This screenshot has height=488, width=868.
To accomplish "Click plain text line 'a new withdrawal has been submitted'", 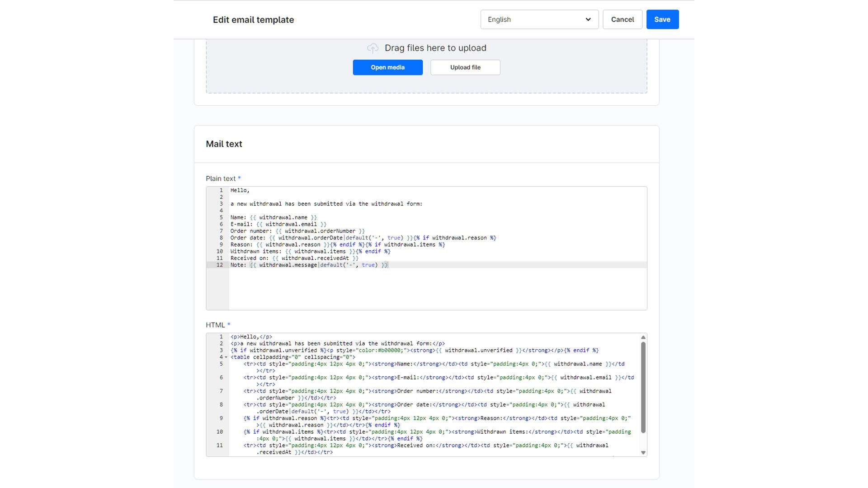I will [x=326, y=204].
